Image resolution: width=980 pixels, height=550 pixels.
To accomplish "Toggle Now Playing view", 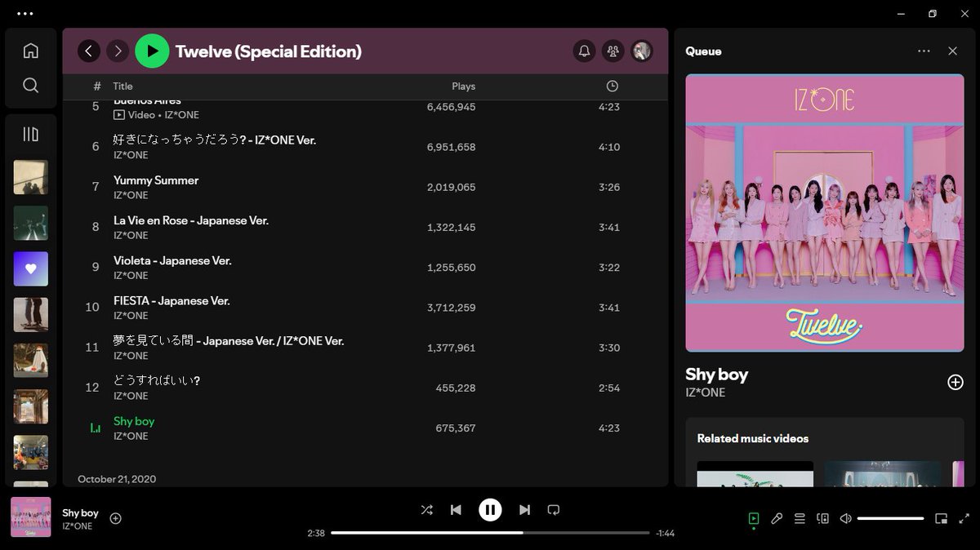I will coord(753,518).
